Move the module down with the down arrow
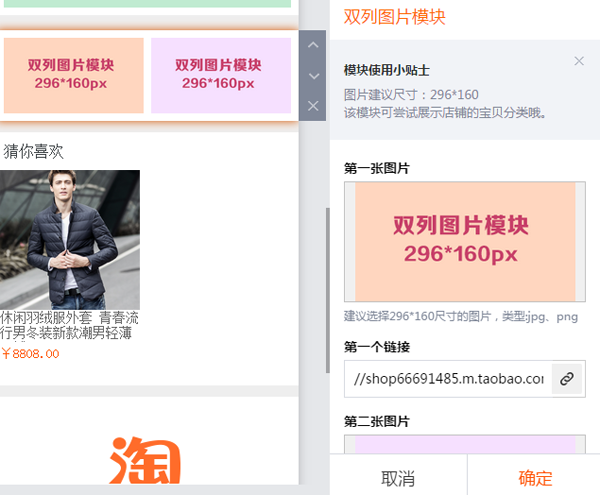The image size is (600, 495). click(314, 76)
